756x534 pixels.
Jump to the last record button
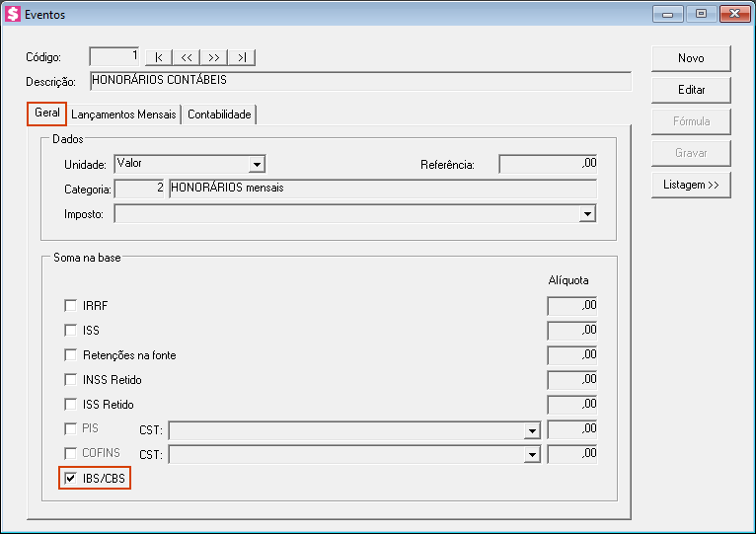[242, 57]
